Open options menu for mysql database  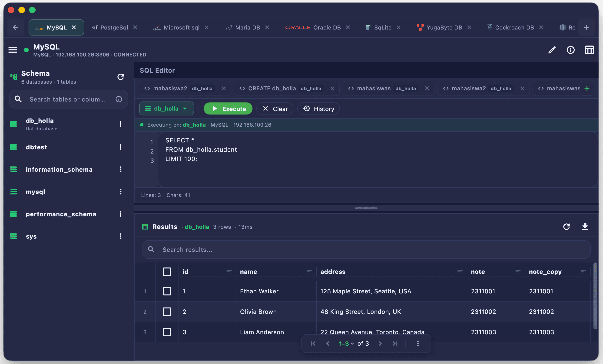[x=120, y=192]
